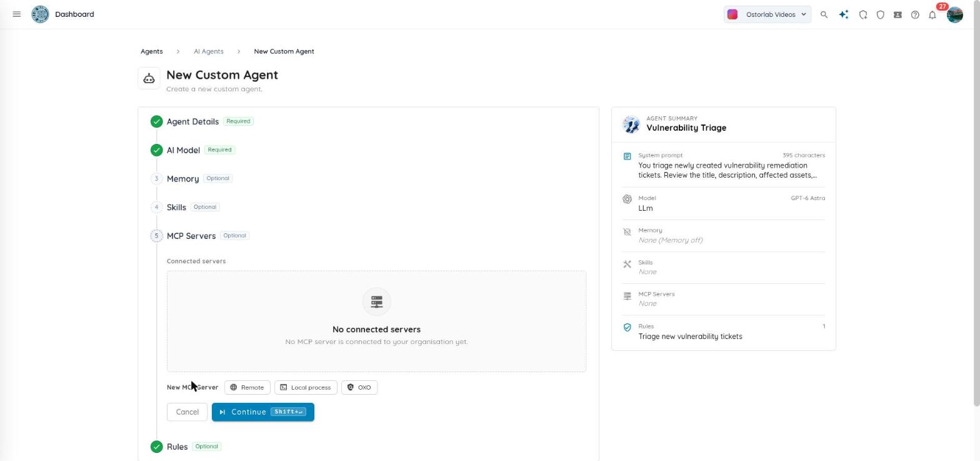Screen dimensions: 980x461
Task: Add a Local process MCP server
Action: pyautogui.click(x=306, y=388)
